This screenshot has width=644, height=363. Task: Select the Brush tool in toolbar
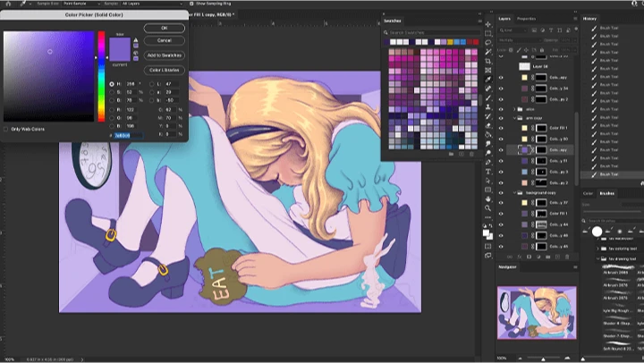click(488, 97)
